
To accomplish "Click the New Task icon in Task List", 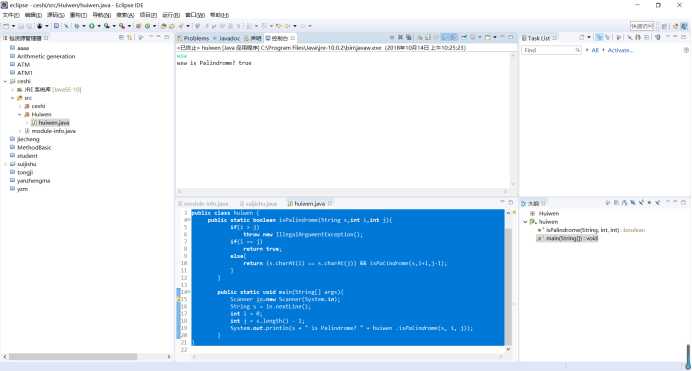I will click(582, 37).
